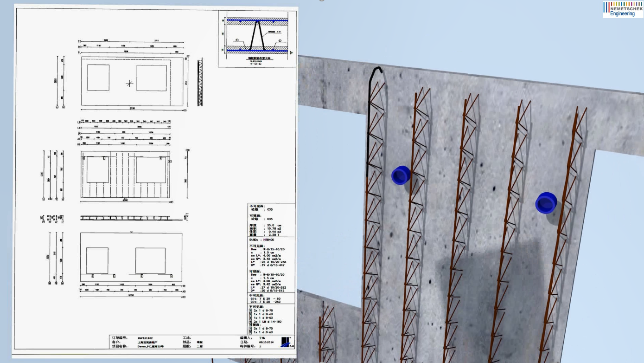Select the right blue sleeve on the concrete wall
Image resolution: width=644 pixels, height=363 pixels.
pos(546,202)
